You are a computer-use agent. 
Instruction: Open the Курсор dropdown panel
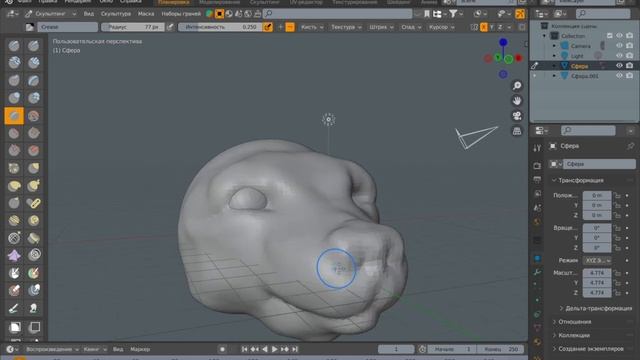(442, 27)
